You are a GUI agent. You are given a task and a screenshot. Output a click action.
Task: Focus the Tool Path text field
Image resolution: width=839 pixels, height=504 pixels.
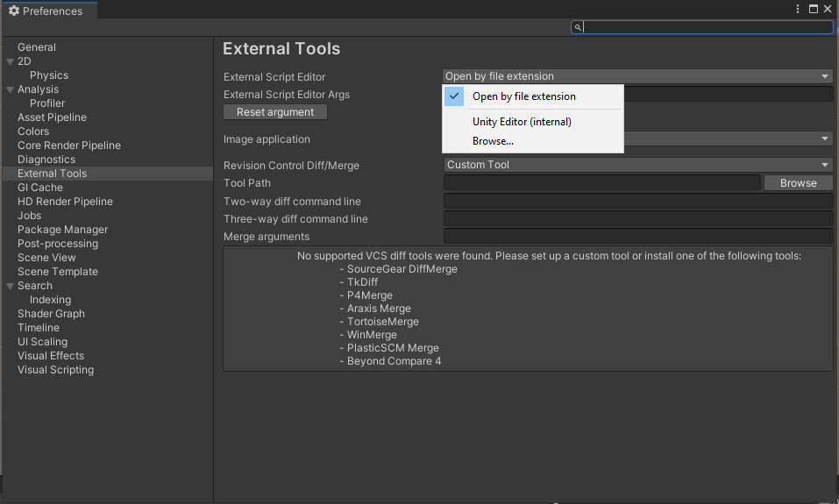[x=601, y=183]
